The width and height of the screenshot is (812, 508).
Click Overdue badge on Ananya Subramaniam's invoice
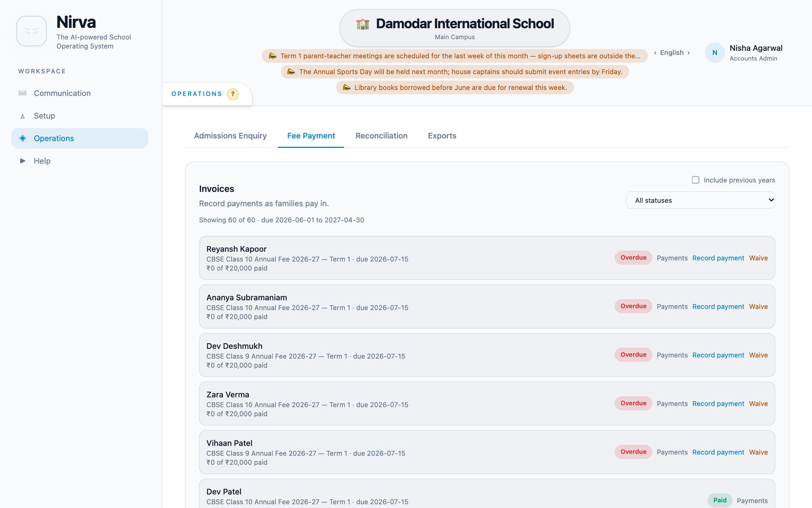point(633,306)
